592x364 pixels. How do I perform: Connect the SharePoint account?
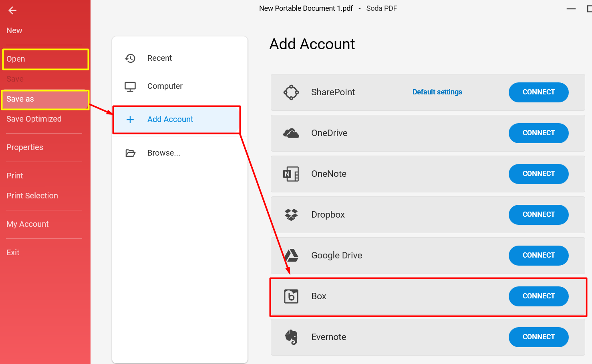click(539, 92)
